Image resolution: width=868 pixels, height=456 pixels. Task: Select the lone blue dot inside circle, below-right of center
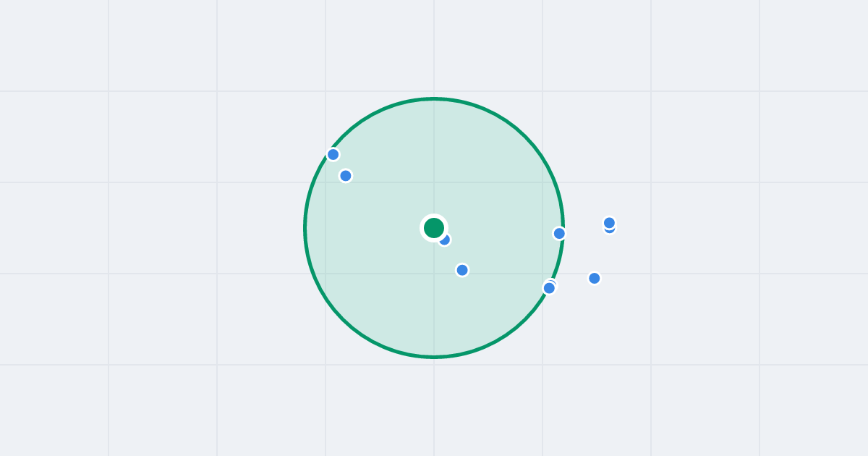point(462,270)
